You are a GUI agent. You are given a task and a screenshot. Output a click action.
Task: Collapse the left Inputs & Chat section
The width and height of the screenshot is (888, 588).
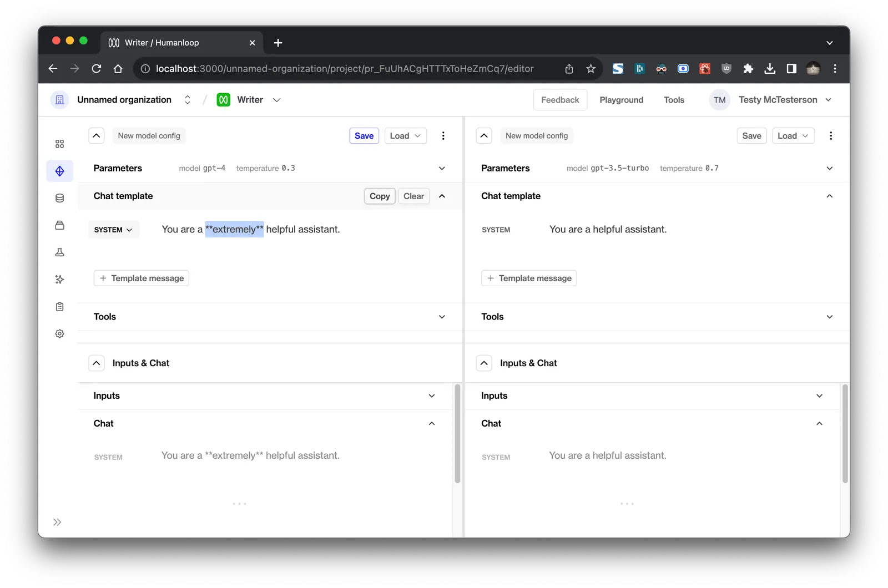[97, 363]
